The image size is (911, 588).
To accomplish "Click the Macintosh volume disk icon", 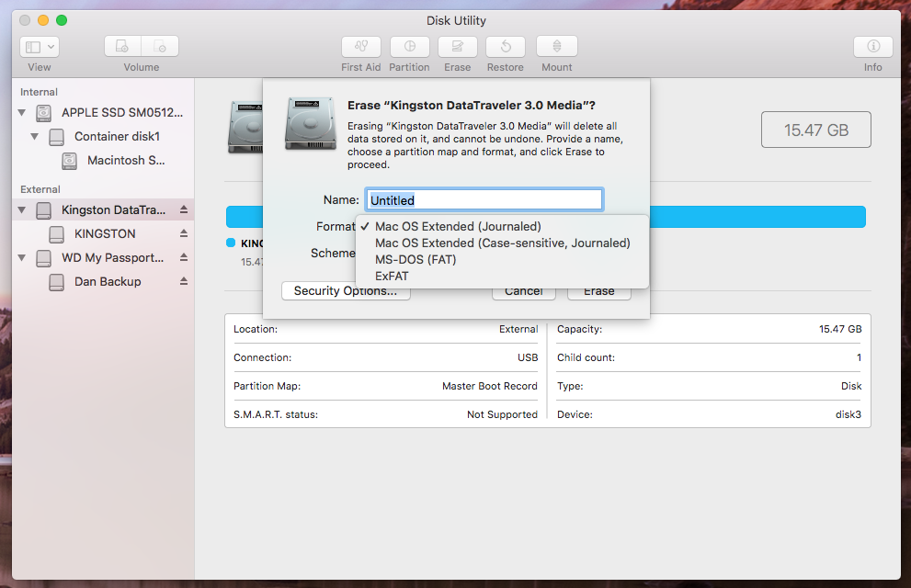I will tap(69, 161).
